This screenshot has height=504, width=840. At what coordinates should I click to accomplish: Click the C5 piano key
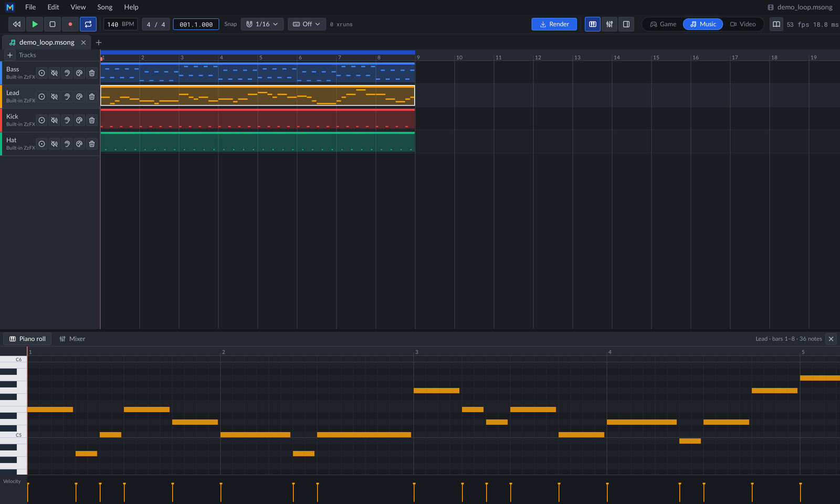click(13, 435)
